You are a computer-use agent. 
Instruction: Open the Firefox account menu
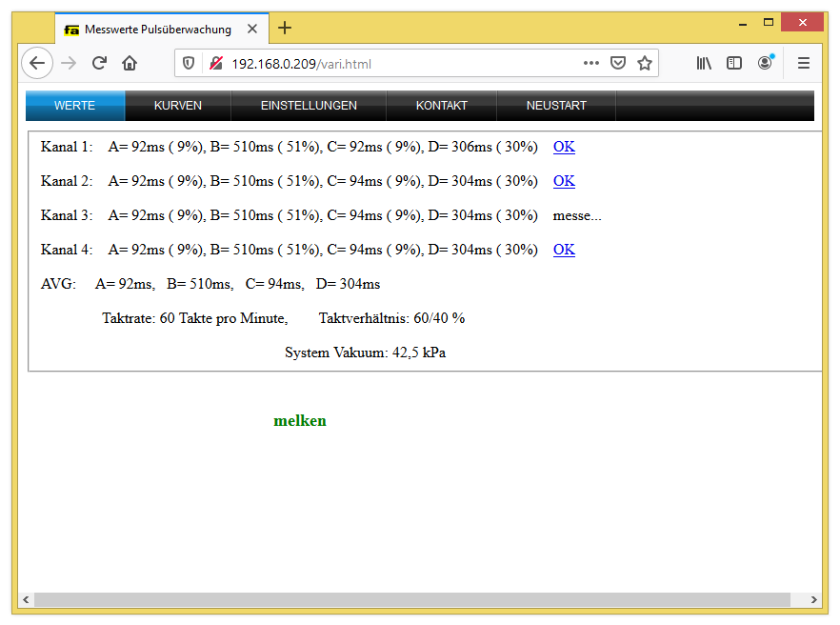[x=765, y=63]
